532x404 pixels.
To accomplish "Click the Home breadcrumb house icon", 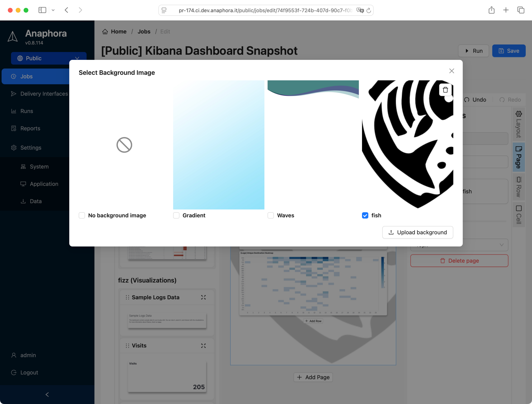I will (105, 32).
